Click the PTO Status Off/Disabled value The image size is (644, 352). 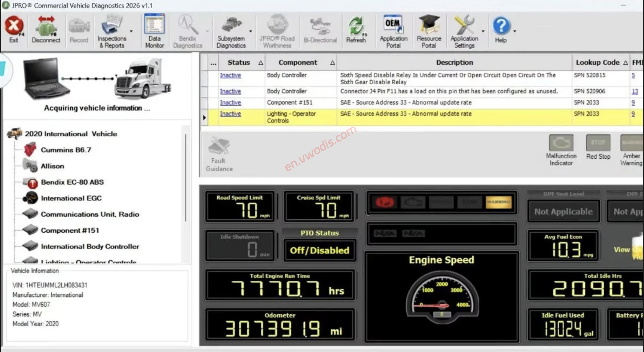(319, 250)
